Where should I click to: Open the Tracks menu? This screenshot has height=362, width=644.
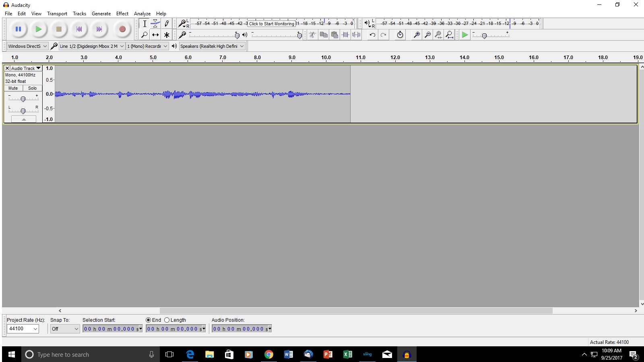pos(79,13)
